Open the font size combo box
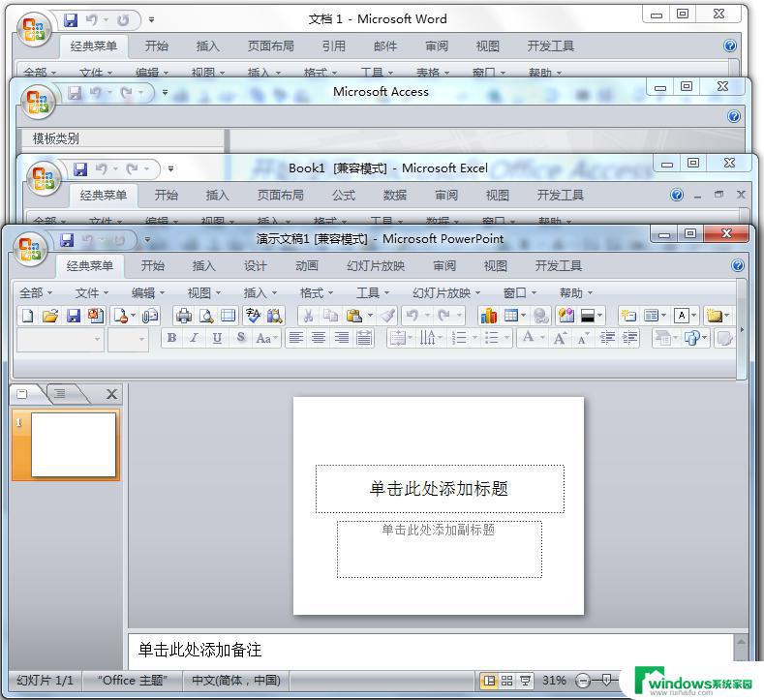Image resolution: width=764 pixels, height=700 pixels. coord(128,339)
